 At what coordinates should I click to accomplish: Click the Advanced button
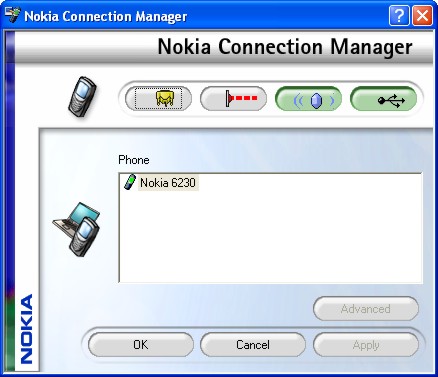pos(366,309)
